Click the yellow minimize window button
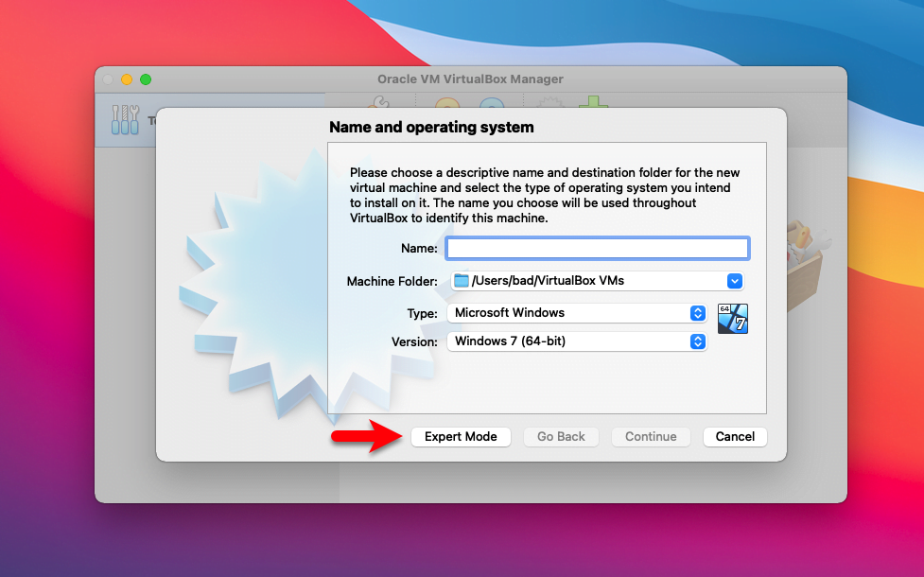 tap(127, 79)
